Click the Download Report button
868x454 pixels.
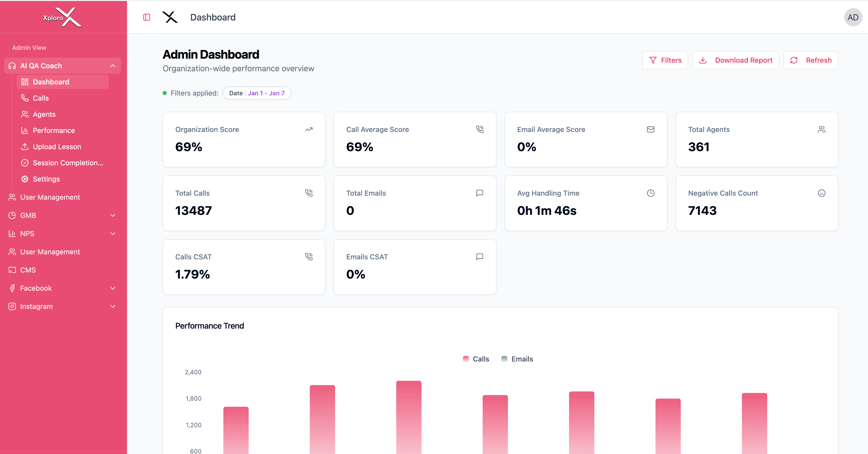click(x=735, y=60)
